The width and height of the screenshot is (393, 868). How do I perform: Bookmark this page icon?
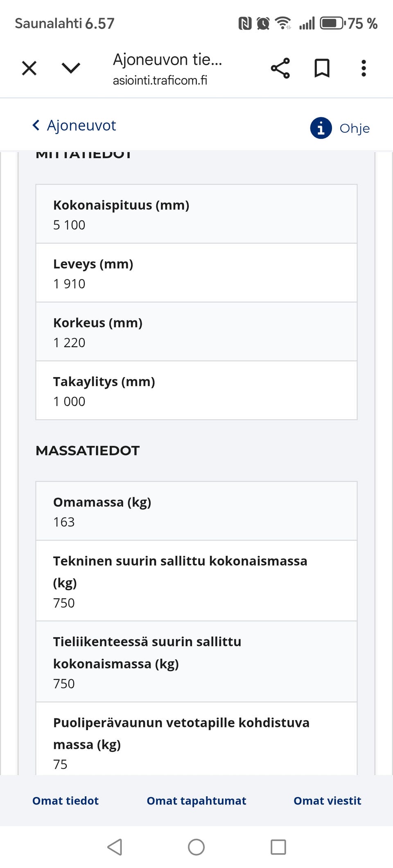coord(322,68)
